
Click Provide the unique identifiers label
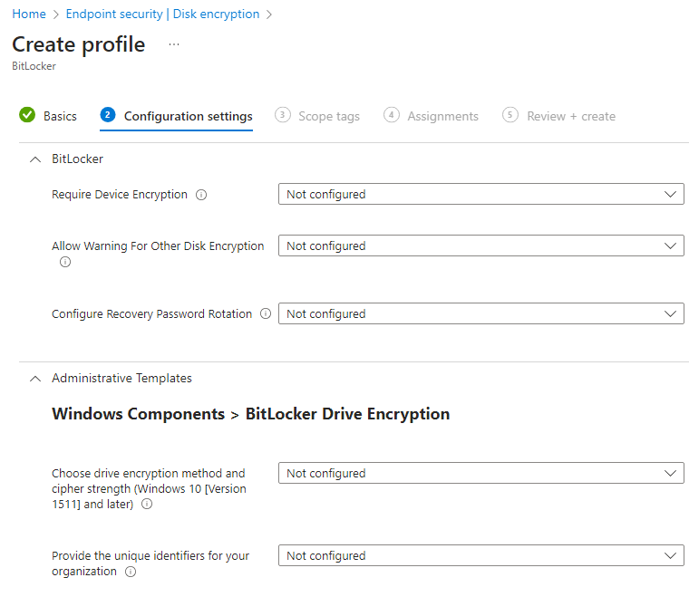click(150, 563)
